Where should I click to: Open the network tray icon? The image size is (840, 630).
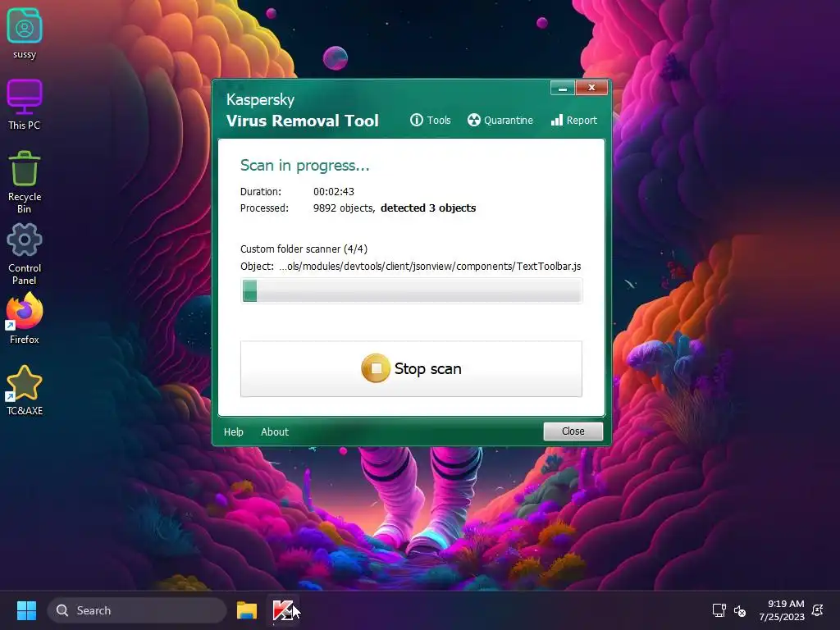point(719,610)
